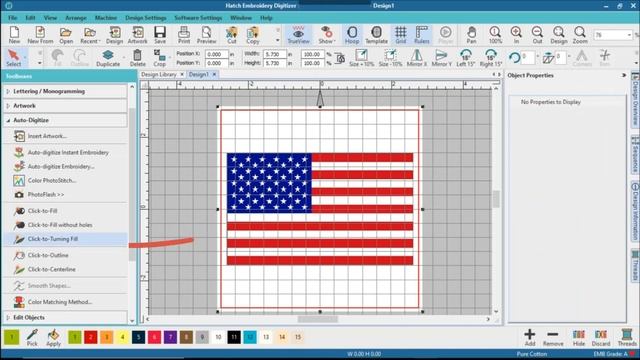Click the Zoom Out icon
This screenshot has height=360, width=640.
(538, 35)
